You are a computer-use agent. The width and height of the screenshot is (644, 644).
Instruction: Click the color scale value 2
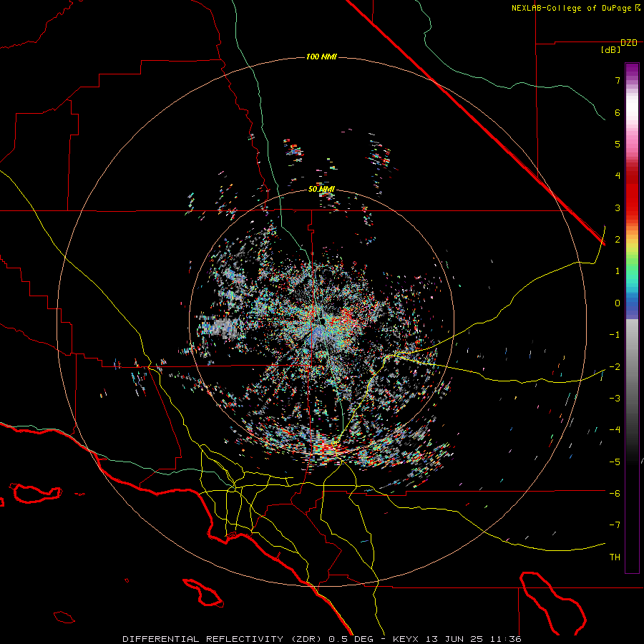point(618,240)
